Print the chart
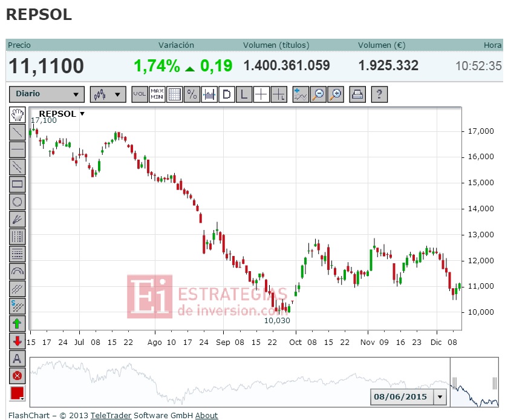505x420 pixels. 357,94
